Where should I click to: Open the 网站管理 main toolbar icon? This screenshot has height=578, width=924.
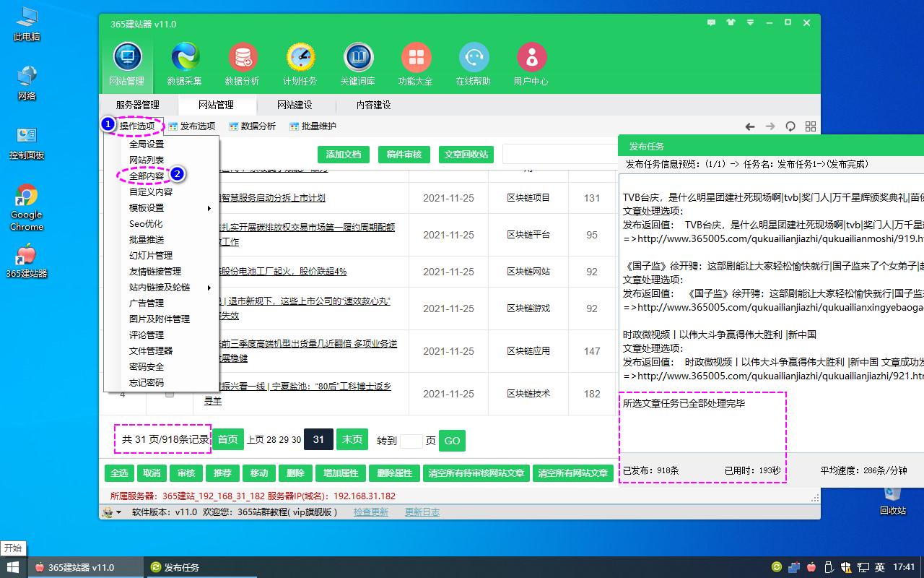[x=127, y=64]
